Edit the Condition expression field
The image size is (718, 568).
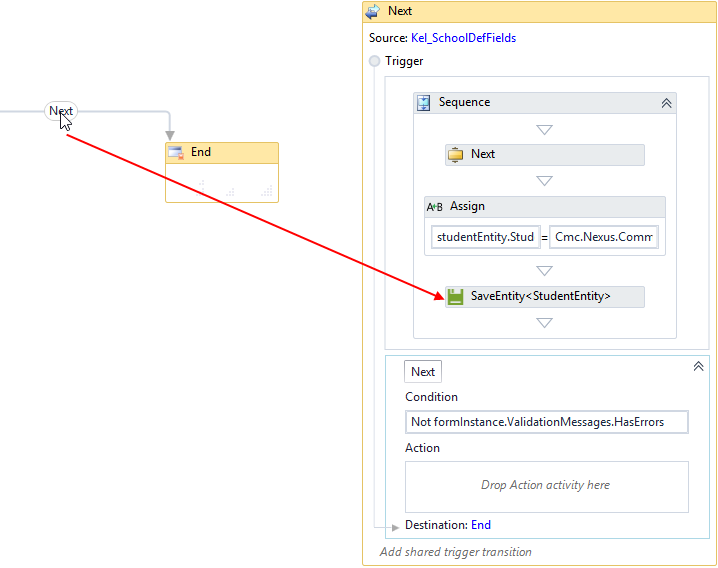click(x=547, y=422)
